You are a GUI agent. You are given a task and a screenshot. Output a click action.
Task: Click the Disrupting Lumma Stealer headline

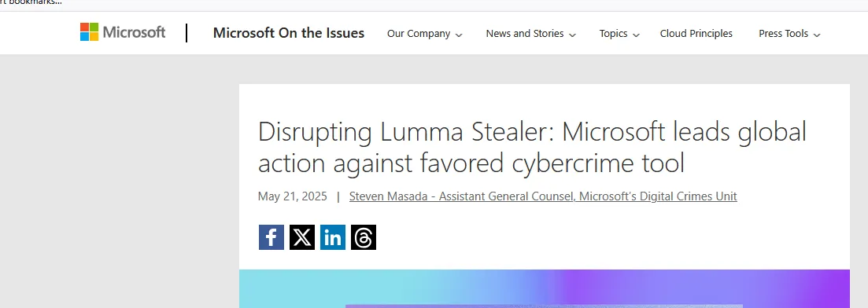pyautogui.click(x=532, y=147)
